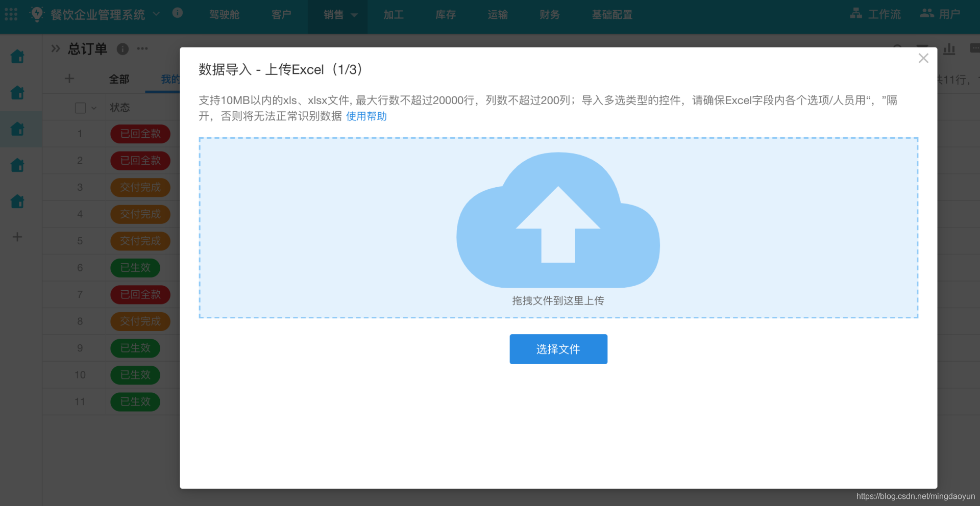Click row number 6 in table
Viewport: 980px width, 506px height.
[80, 268]
